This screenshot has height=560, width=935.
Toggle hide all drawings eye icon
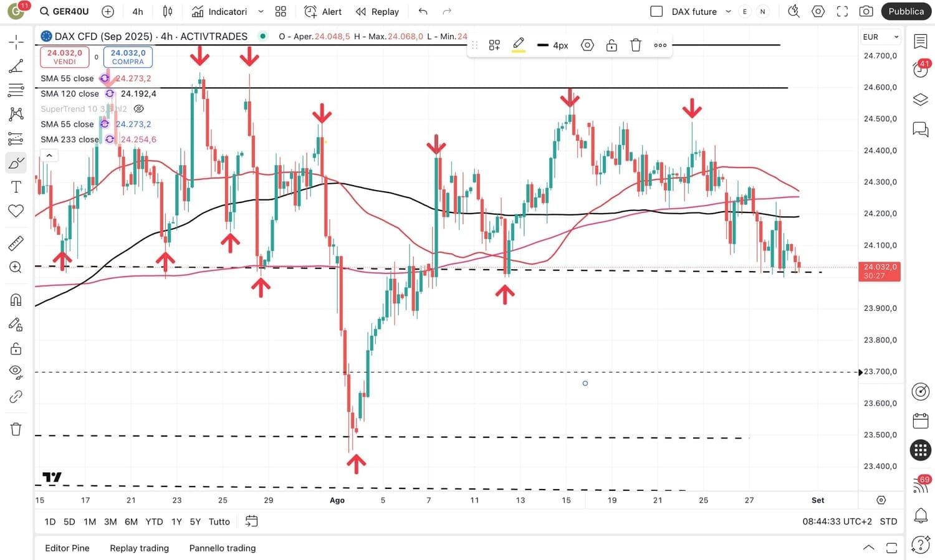click(16, 373)
